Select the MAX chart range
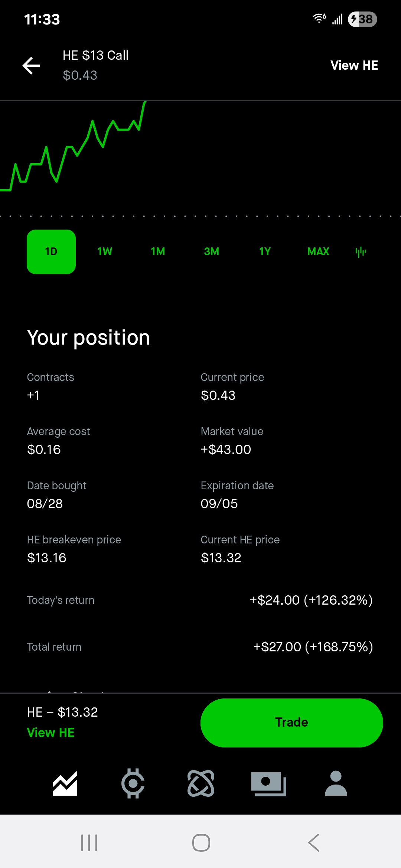The height and width of the screenshot is (868, 401). (x=318, y=252)
